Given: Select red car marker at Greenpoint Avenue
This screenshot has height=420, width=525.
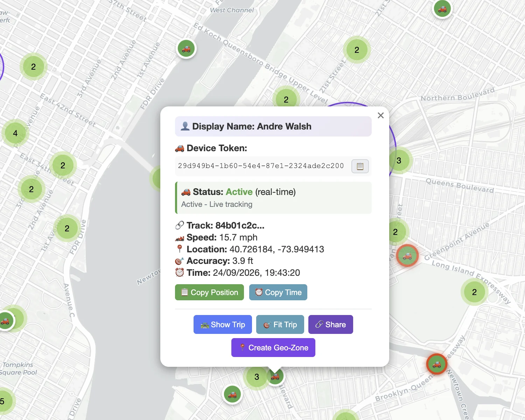Looking at the screenshot, I should pos(407,256).
